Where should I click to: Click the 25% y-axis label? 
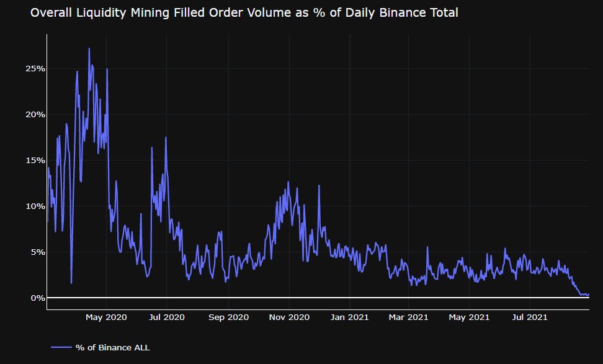click(x=35, y=69)
